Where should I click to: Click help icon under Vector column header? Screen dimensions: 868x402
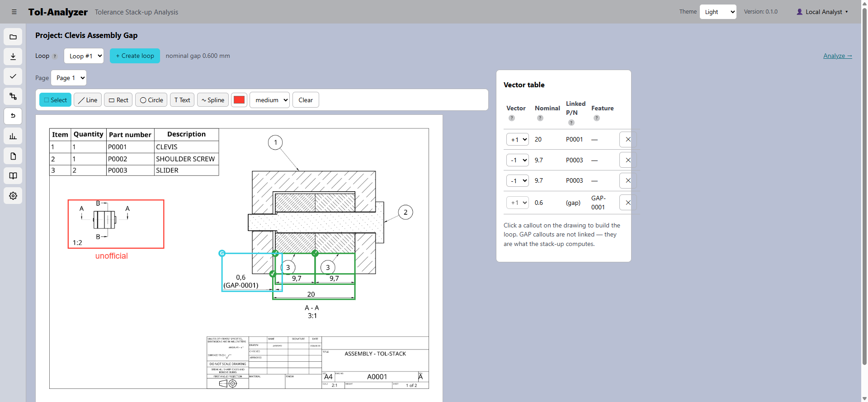click(512, 118)
